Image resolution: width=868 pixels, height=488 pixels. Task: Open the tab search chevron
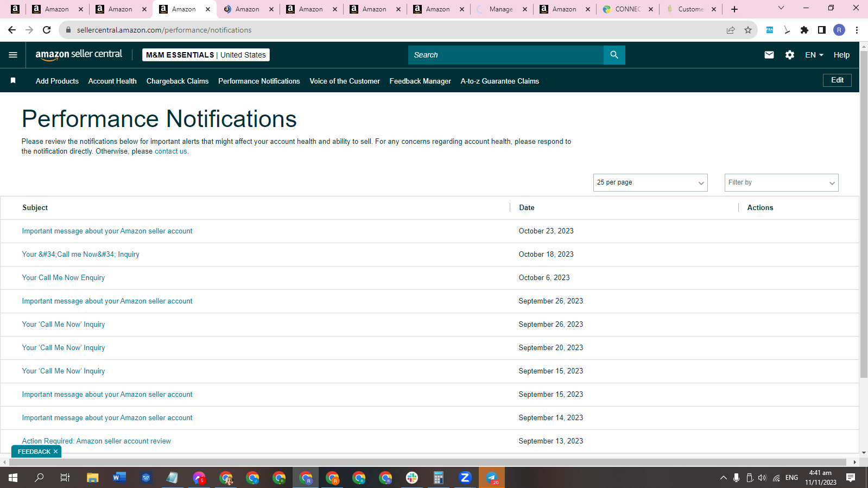(781, 8)
